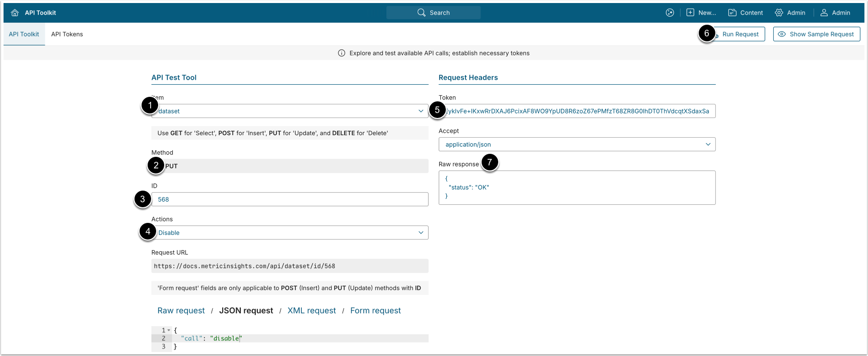
Task: Click the home icon in the header
Action: click(15, 13)
